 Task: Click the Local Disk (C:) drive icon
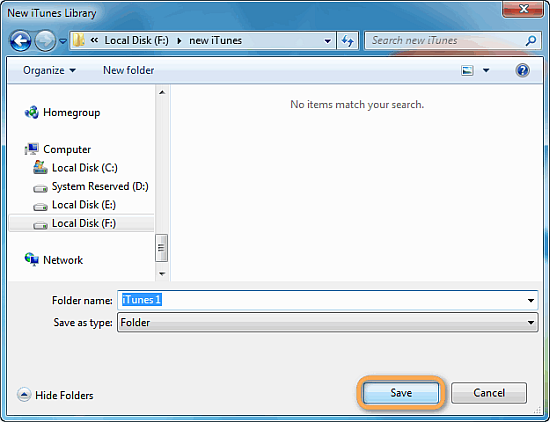[40, 167]
